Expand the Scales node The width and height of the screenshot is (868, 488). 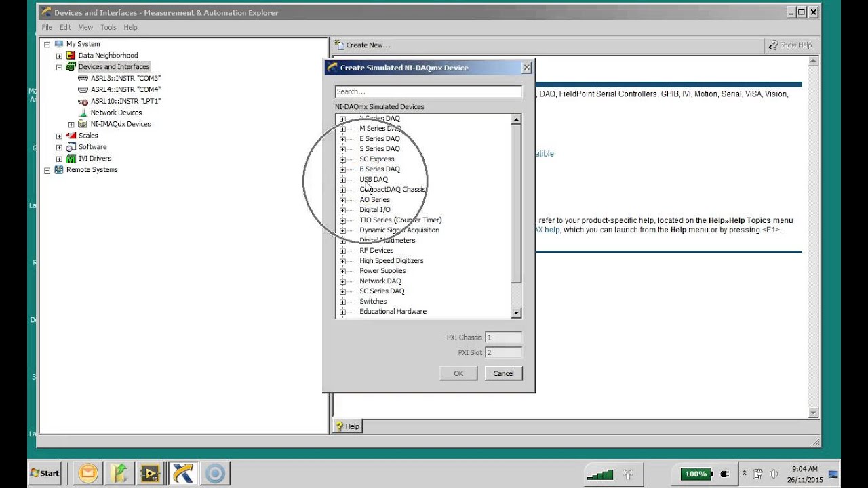(x=59, y=136)
